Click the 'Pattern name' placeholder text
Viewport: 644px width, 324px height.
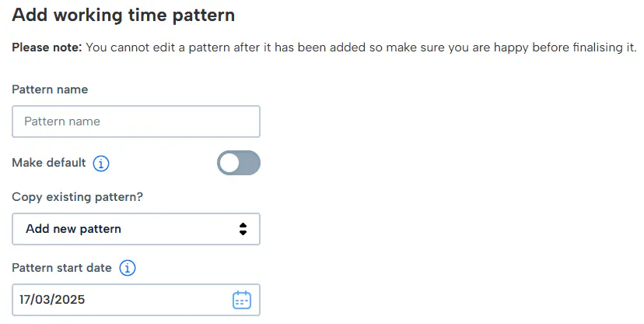62,121
